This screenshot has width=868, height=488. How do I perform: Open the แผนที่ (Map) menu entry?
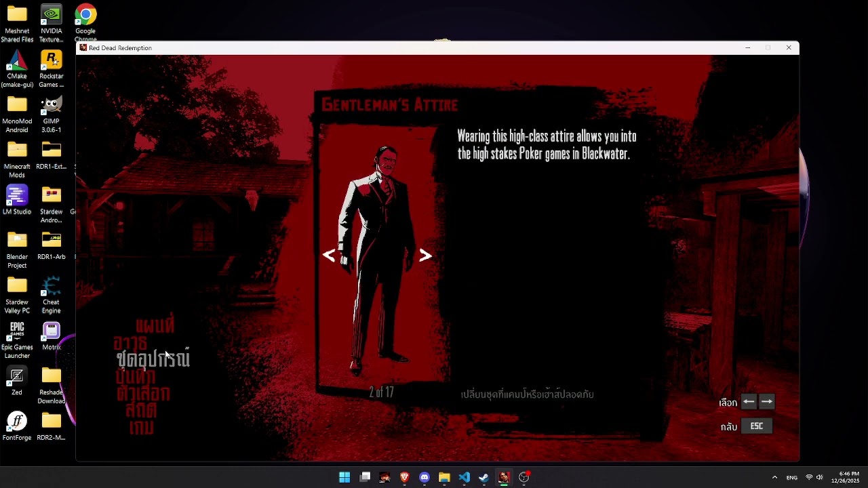point(155,325)
